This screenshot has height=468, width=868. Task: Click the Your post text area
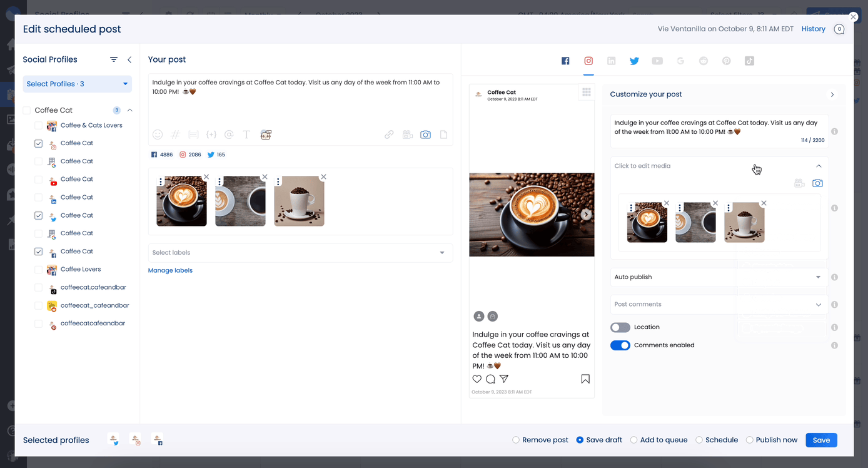(x=300, y=100)
